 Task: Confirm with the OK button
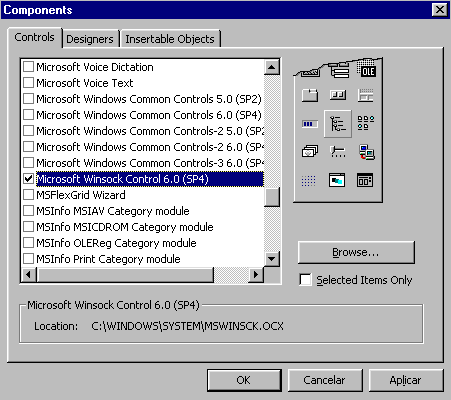pos(244,380)
